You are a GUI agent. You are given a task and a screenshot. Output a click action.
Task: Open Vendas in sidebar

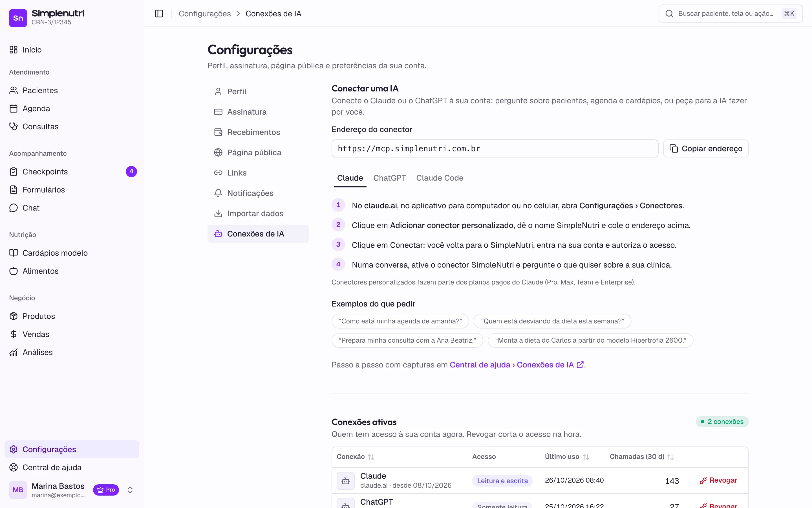[x=72, y=334]
